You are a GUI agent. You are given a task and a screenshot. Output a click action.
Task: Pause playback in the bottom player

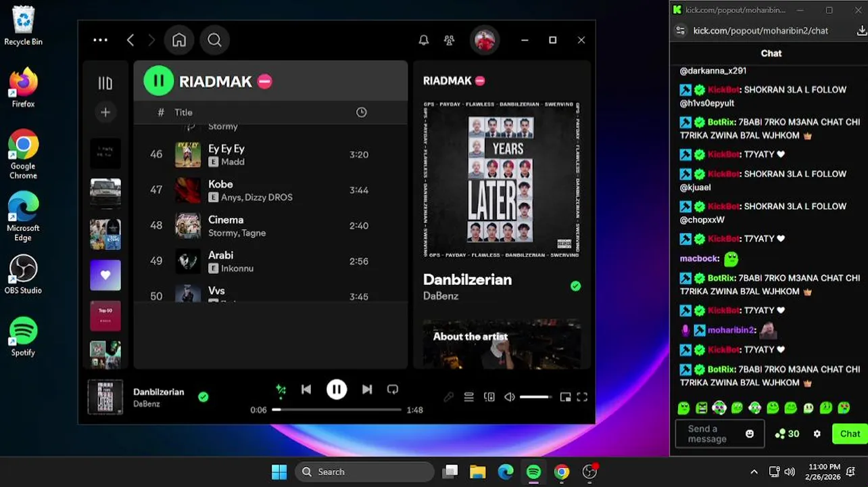click(337, 390)
